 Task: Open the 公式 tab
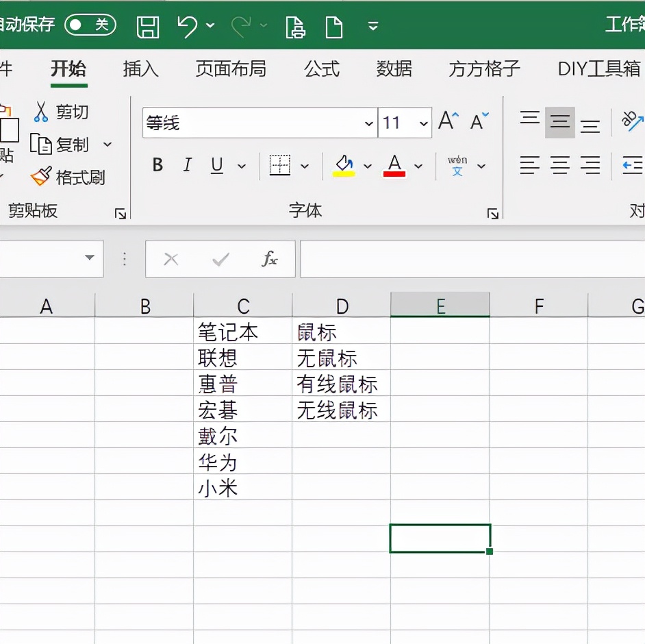click(322, 69)
